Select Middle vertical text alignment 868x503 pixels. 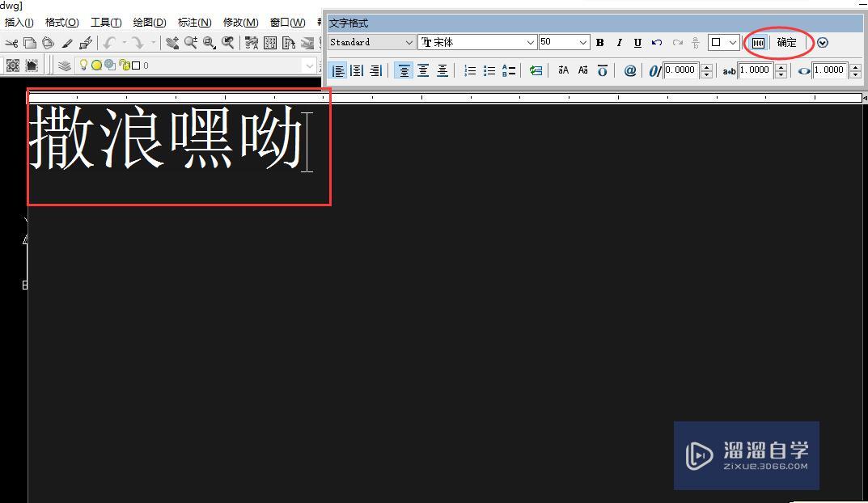click(423, 70)
